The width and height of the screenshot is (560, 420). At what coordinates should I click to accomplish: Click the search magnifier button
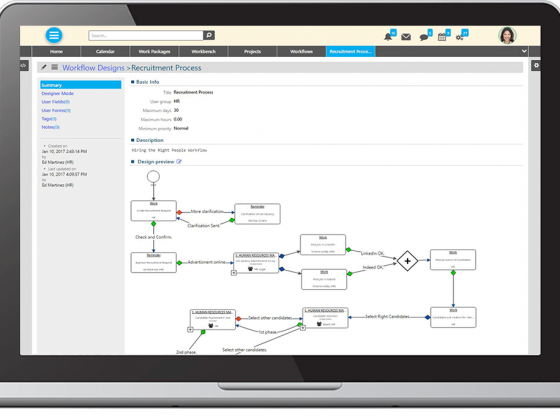[209, 35]
